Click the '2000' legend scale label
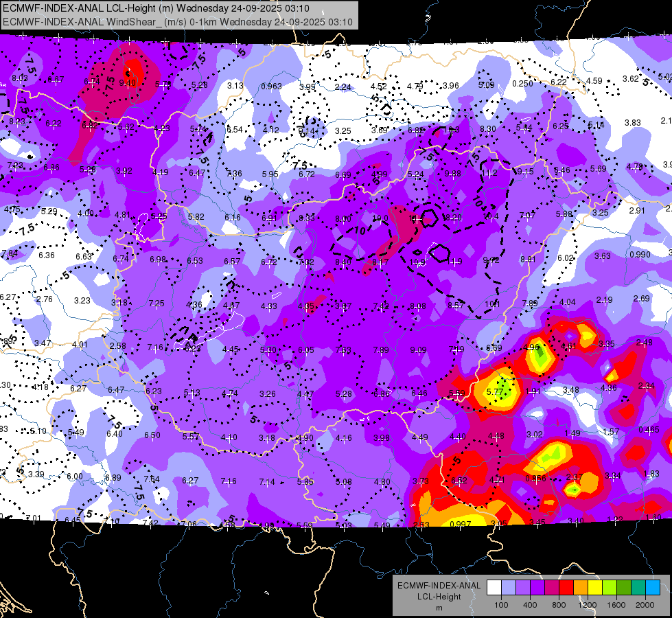This screenshot has width=672, height=618. coord(645,605)
